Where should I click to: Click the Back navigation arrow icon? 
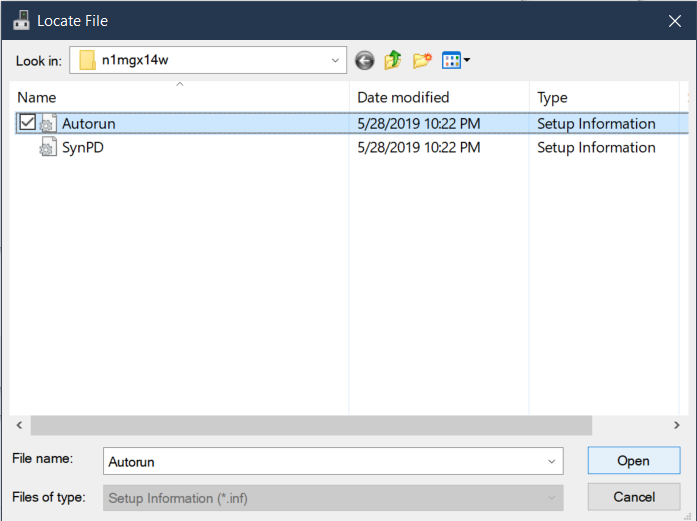tap(364, 61)
